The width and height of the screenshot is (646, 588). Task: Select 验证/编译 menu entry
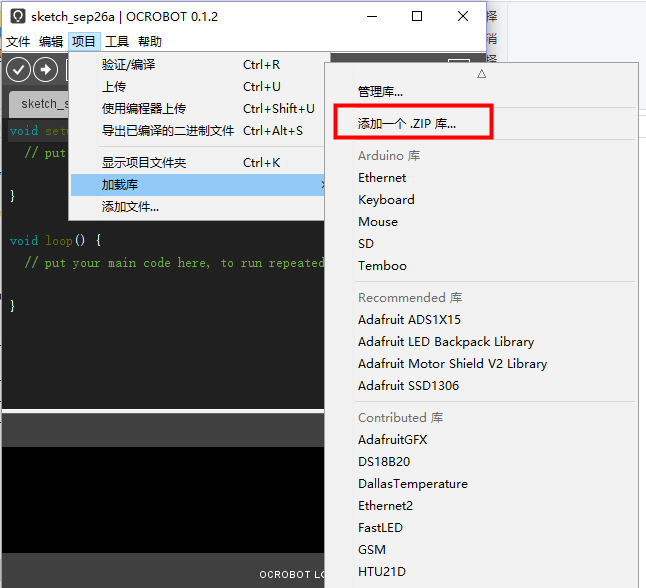click(x=197, y=65)
